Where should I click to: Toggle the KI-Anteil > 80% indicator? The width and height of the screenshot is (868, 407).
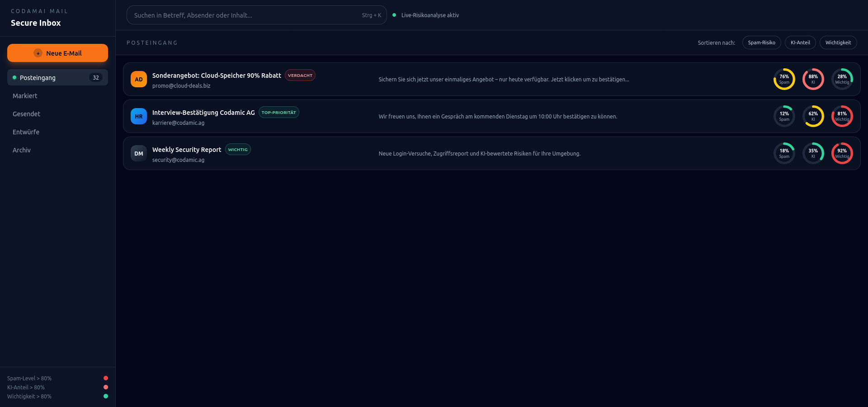point(106,387)
